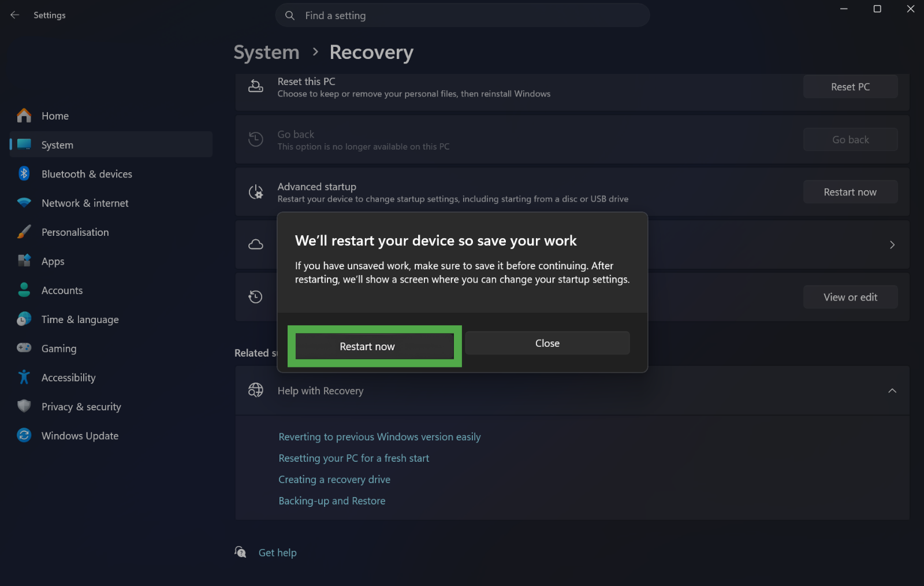
Task: Close the restart dialog
Action: coord(547,343)
